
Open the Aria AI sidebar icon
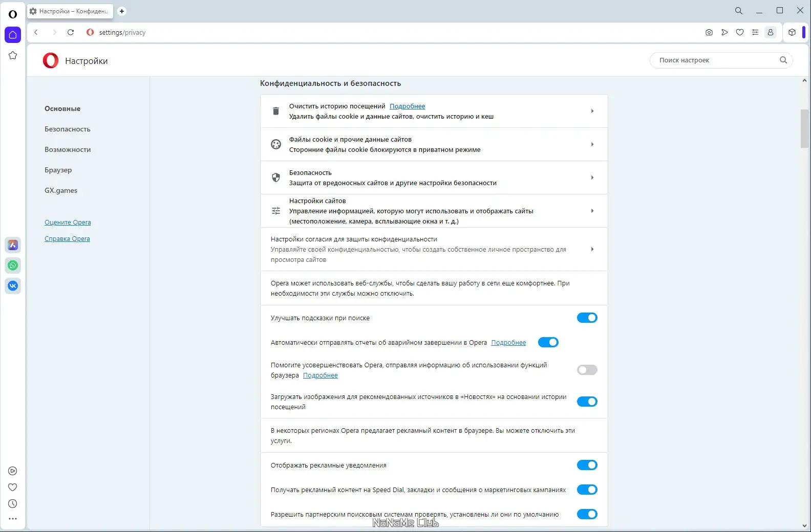point(13,245)
